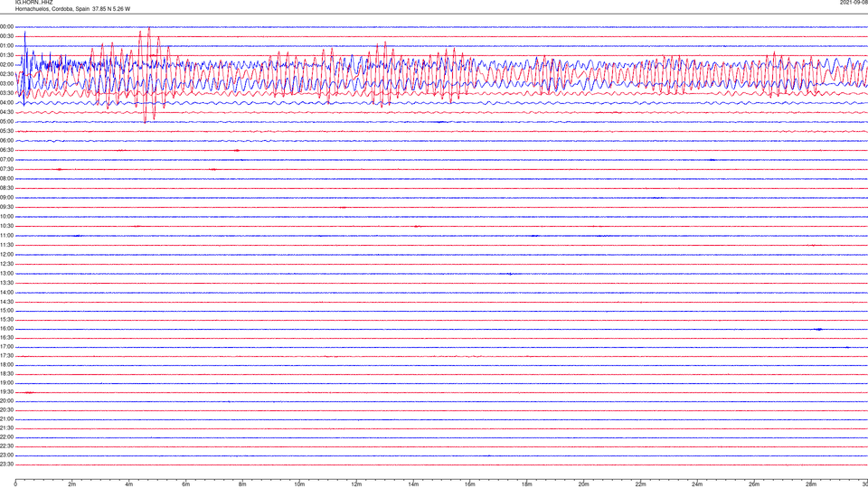Screen dimensions: 868x488
Task: Click the 12:00 row label
Action: tap(6, 255)
